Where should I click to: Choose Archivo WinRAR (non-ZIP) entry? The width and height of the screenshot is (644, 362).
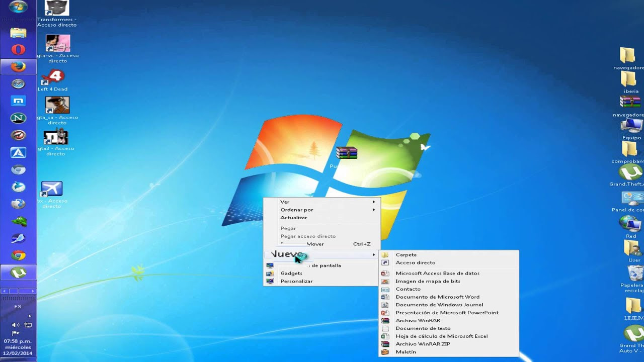point(449,321)
